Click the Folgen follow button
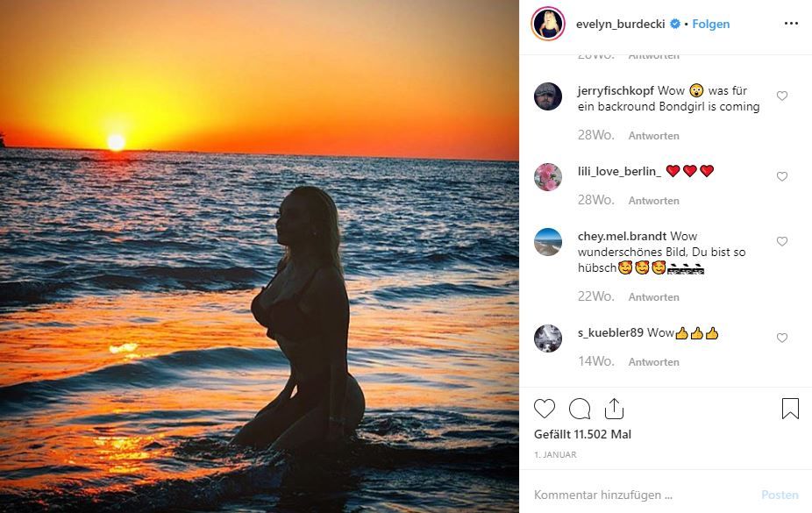The height and width of the screenshot is (513, 812). coord(711,24)
